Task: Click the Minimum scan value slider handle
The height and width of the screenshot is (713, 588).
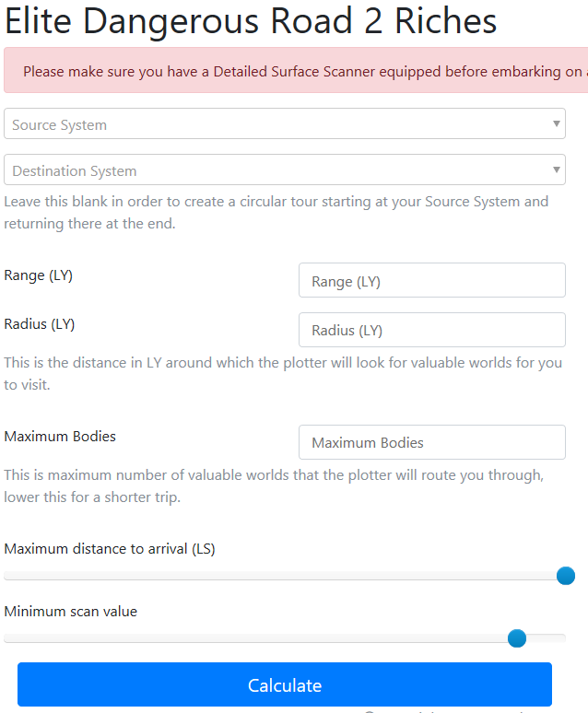Action: pyautogui.click(x=517, y=638)
